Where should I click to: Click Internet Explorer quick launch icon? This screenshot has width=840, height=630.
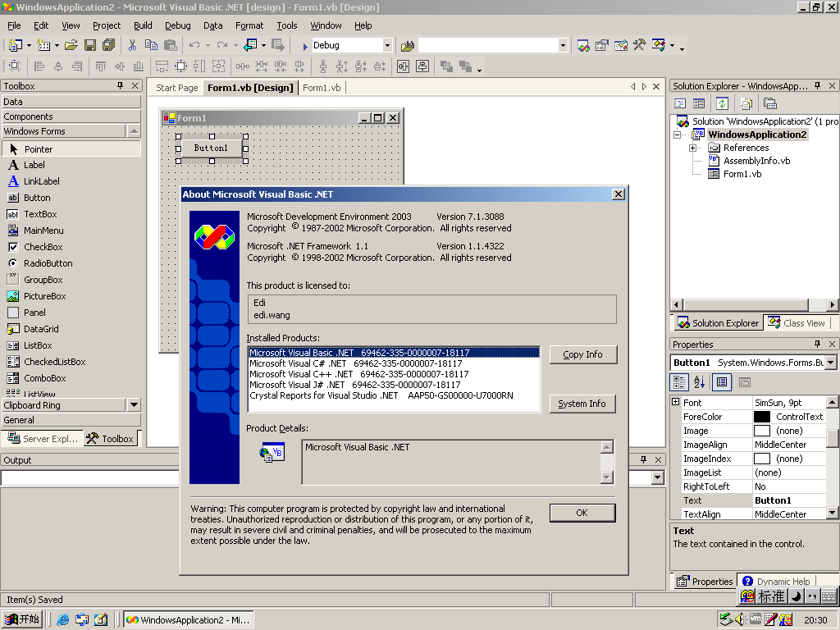pyautogui.click(x=62, y=620)
